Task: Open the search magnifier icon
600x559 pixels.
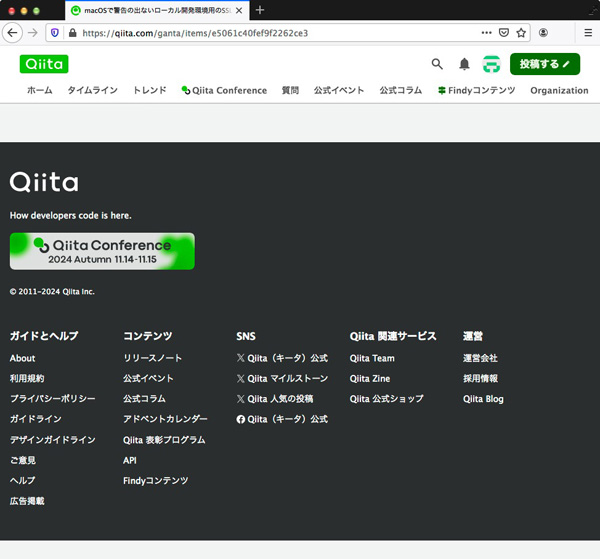Action: pyautogui.click(x=437, y=64)
